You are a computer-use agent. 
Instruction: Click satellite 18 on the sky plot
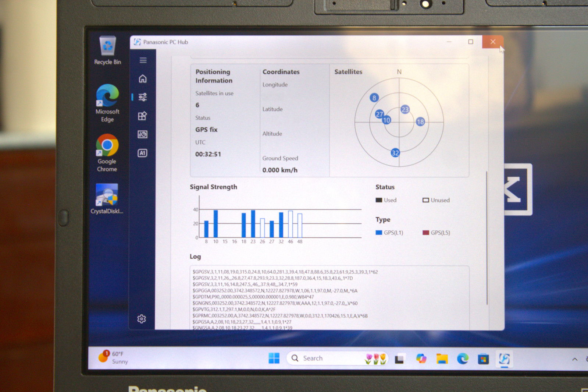pyautogui.click(x=420, y=122)
